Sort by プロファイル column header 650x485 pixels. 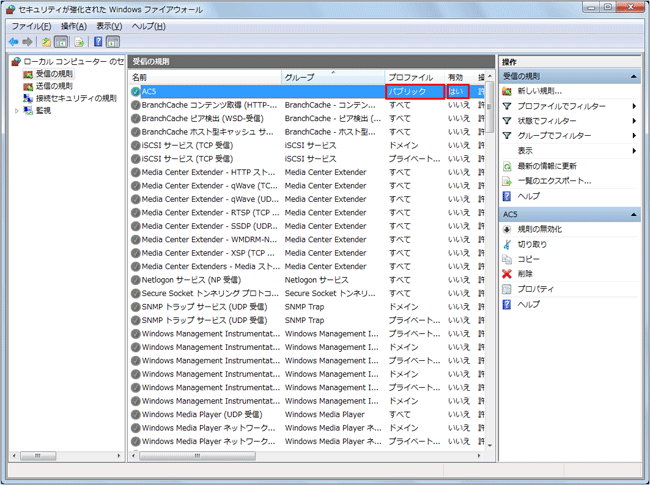pyautogui.click(x=415, y=78)
